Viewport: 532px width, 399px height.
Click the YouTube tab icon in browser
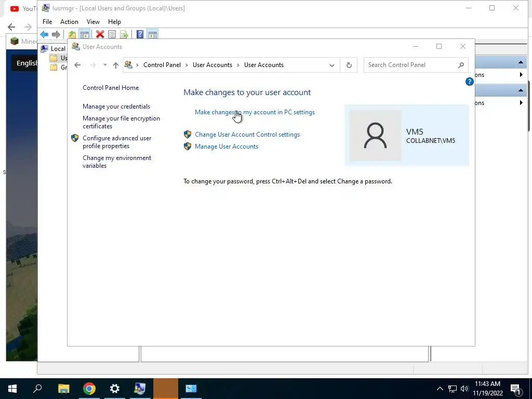(15, 9)
